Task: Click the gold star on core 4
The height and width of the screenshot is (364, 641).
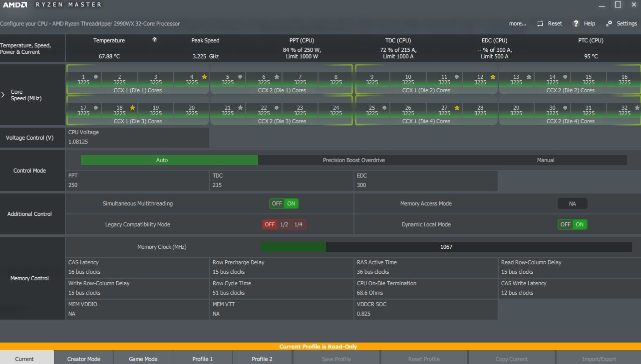Action: click(204, 77)
